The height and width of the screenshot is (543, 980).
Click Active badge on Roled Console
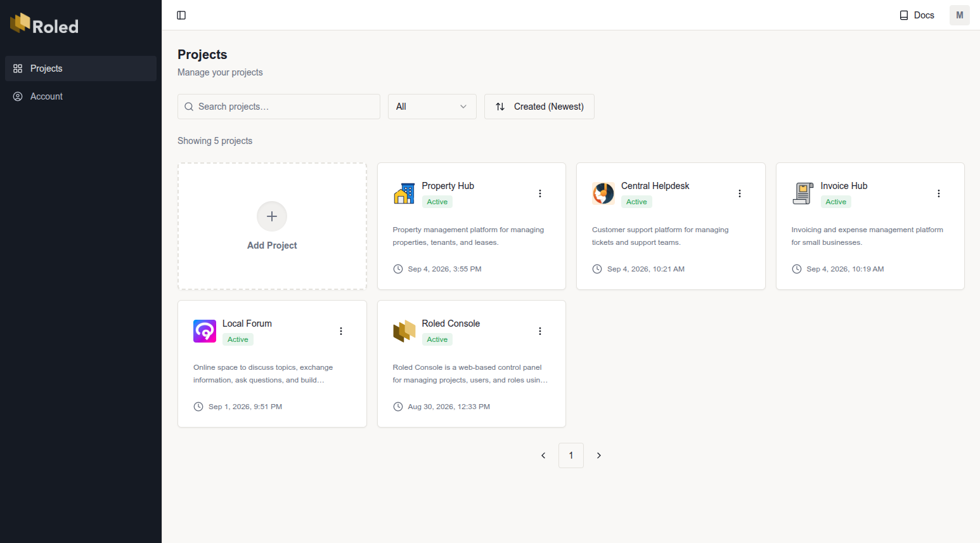pos(437,339)
